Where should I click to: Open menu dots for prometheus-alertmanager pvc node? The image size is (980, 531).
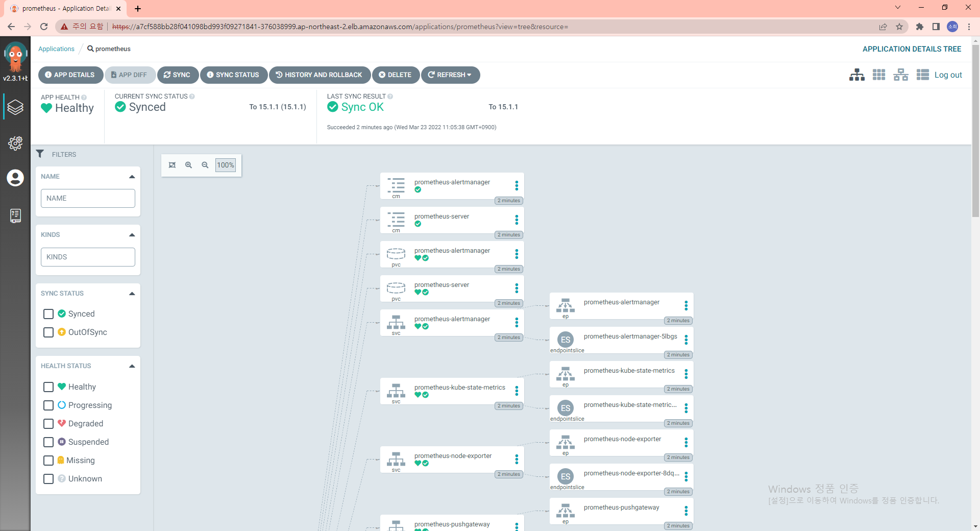click(x=517, y=254)
